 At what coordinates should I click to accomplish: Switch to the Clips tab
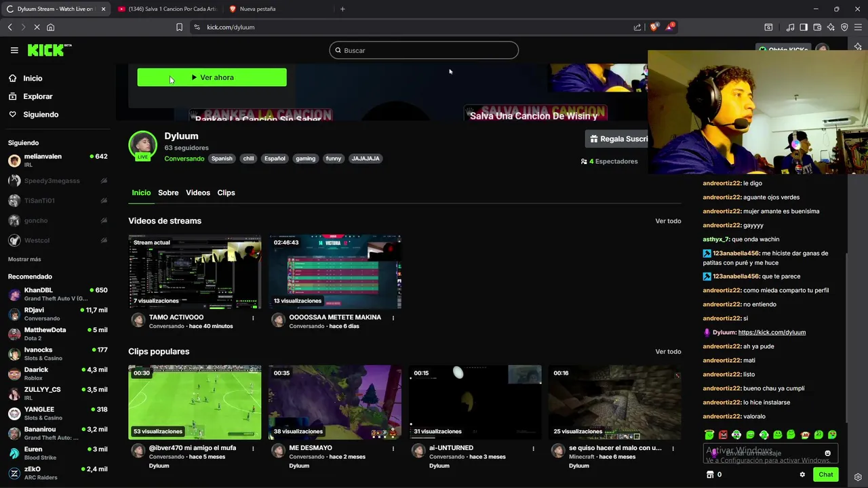(226, 192)
